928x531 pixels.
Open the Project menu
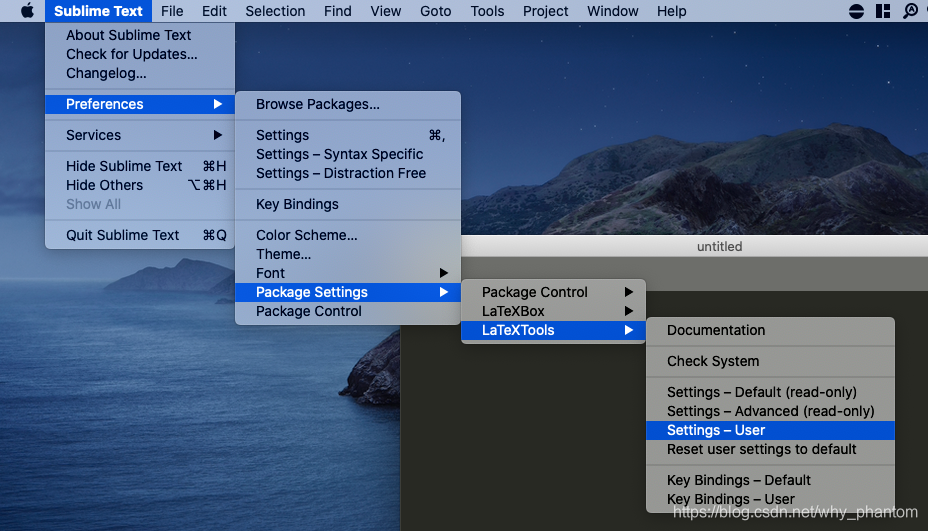coord(545,11)
